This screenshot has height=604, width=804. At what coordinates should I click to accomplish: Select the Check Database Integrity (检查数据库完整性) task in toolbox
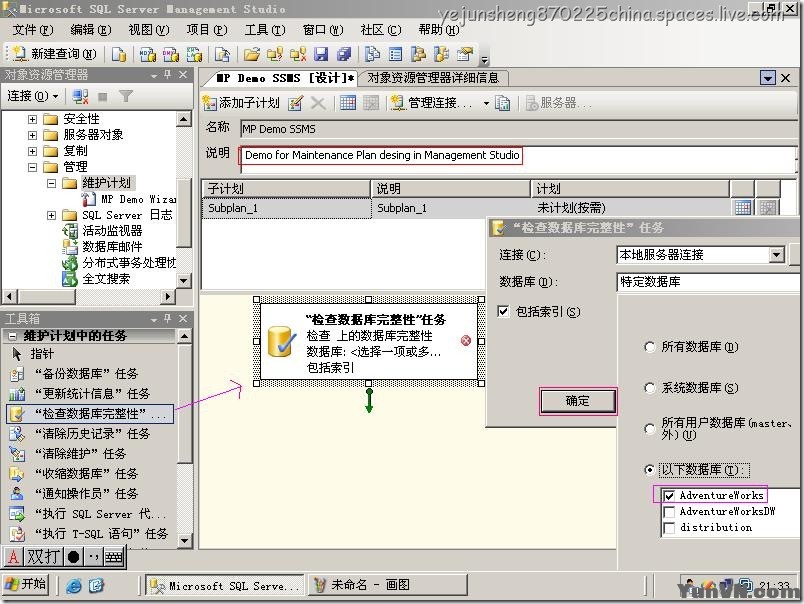click(90, 414)
